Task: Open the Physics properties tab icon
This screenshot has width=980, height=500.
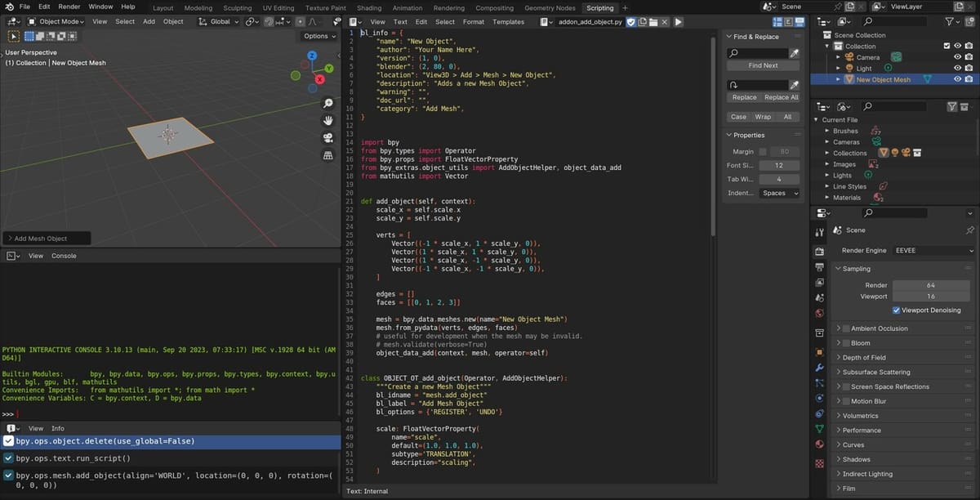Action: (819, 399)
